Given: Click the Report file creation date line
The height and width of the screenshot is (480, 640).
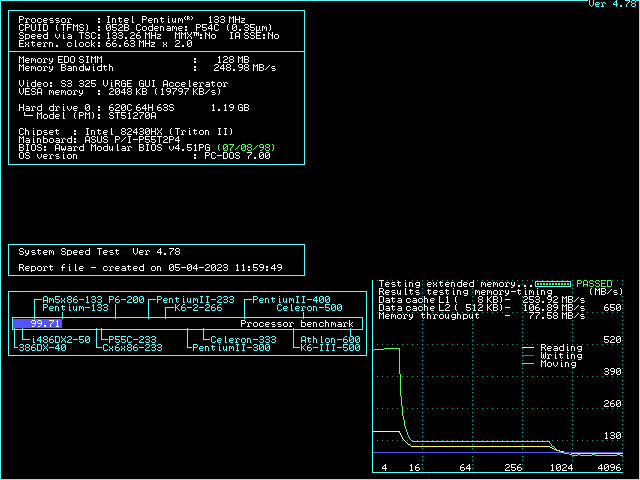Looking at the screenshot, I should 150,268.
